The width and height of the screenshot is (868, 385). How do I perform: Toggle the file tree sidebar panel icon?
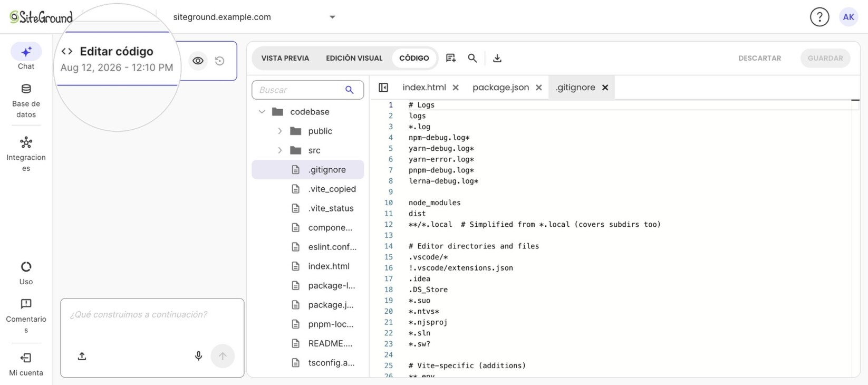(x=383, y=88)
